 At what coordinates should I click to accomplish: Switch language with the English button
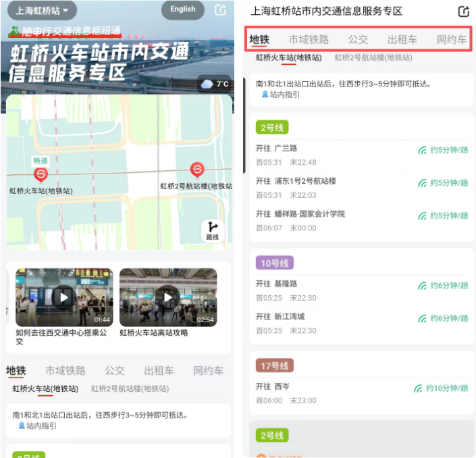click(x=182, y=9)
